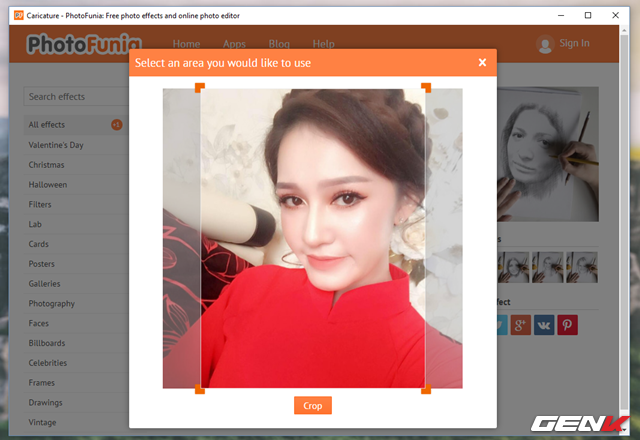The width and height of the screenshot is (640, 440).
Task: Click the +1 badge on All effects
Action: (x=116, y=124)
